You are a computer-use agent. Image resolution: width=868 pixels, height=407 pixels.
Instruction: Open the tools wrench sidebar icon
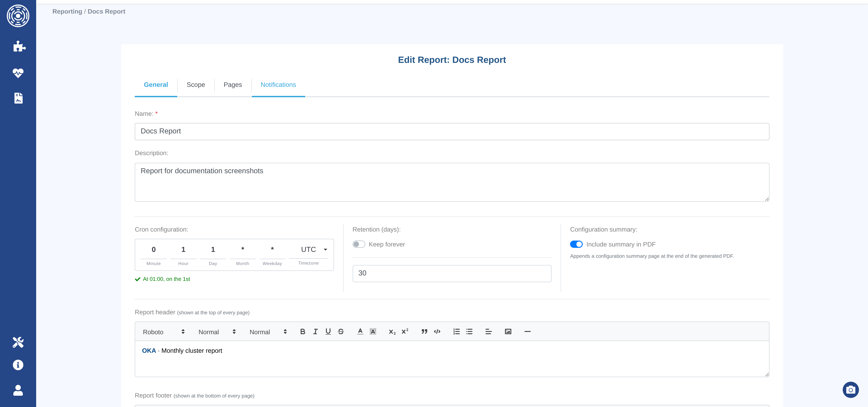pos(18,342)
